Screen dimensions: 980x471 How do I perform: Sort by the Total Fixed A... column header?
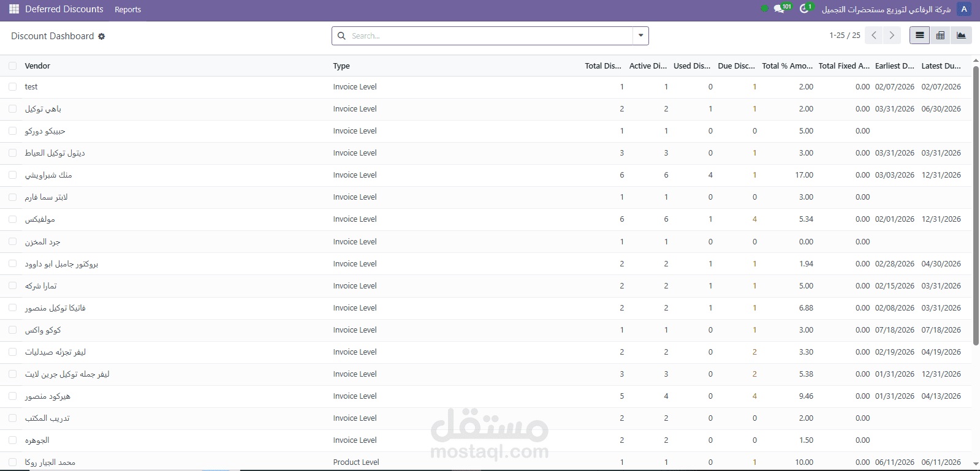844,66
